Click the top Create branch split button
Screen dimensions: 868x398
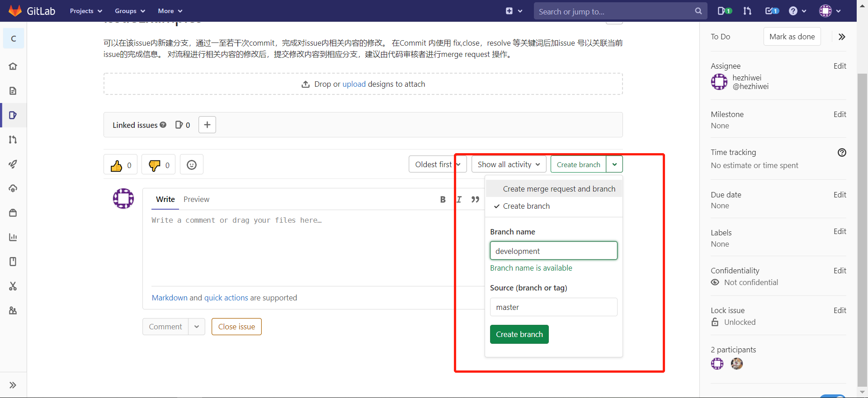(578, 164)
